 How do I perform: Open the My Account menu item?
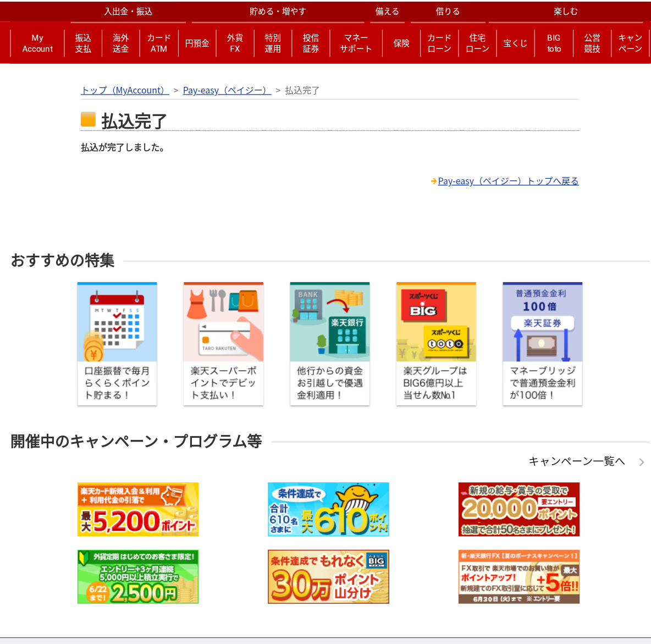tap(37, 43)
